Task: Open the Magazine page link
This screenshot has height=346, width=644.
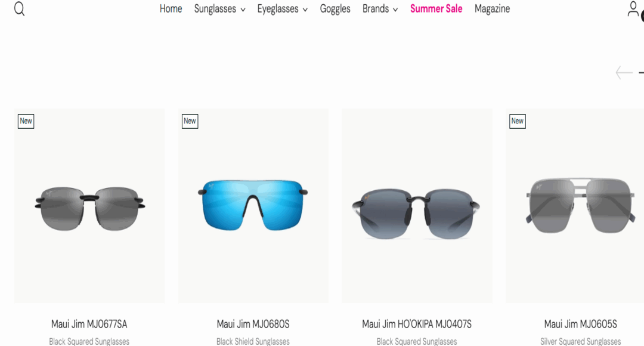Action: [492, 8]
